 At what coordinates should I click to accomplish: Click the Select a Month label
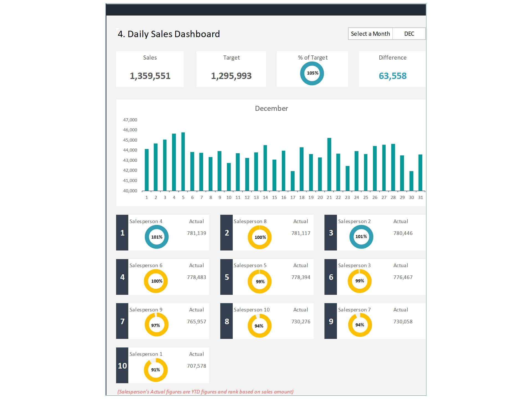[370, 34]
